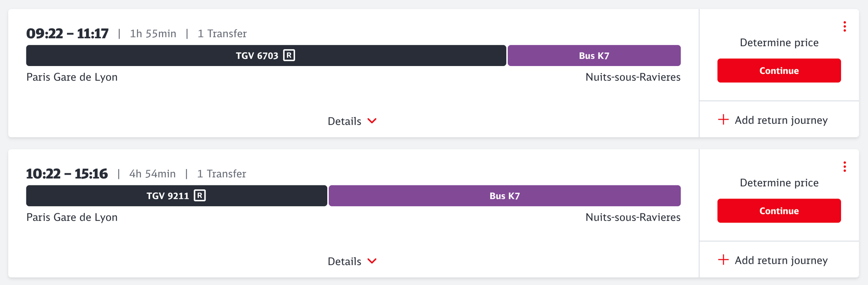Continue with the 09:22 – 11:17 journey
This screenshot has width=868, height=285.
click(779, 71)
